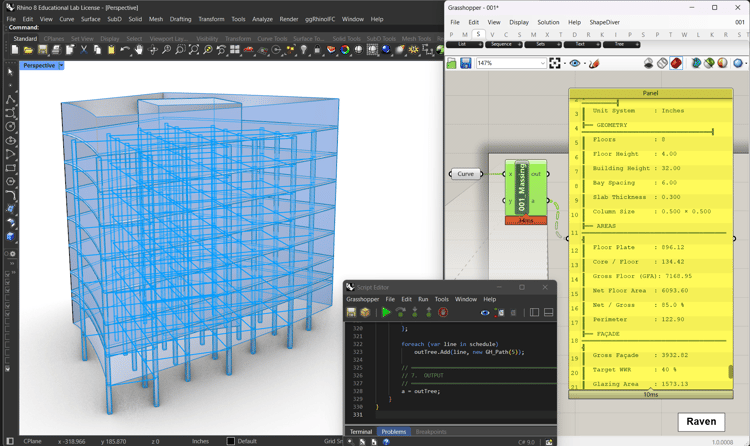Open a Grasshopper file with folder icon
Viewport: 750px width, 446px height.
[452, 63]
